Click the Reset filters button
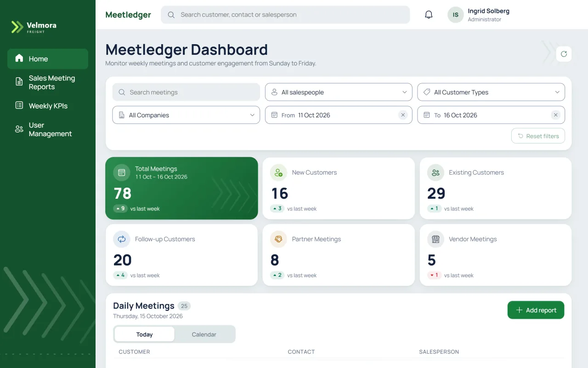The width and height of the screenshot is (588, 368). click(x=538, y=136)
